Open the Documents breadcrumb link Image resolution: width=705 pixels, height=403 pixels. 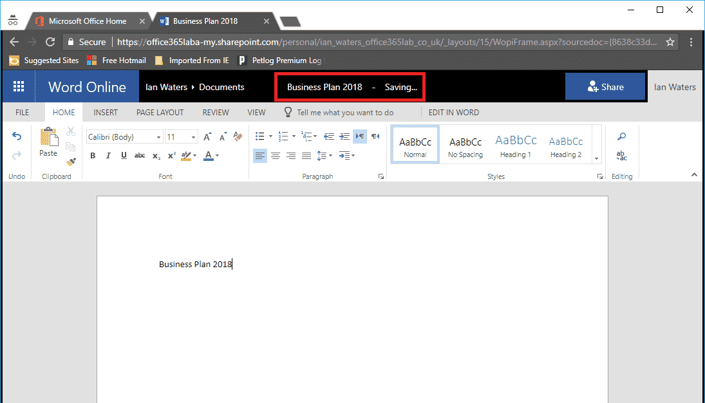tap(222, 87)
